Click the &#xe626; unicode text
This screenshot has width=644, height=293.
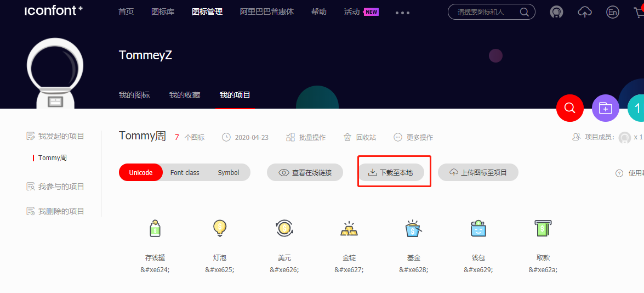[284, 270]
